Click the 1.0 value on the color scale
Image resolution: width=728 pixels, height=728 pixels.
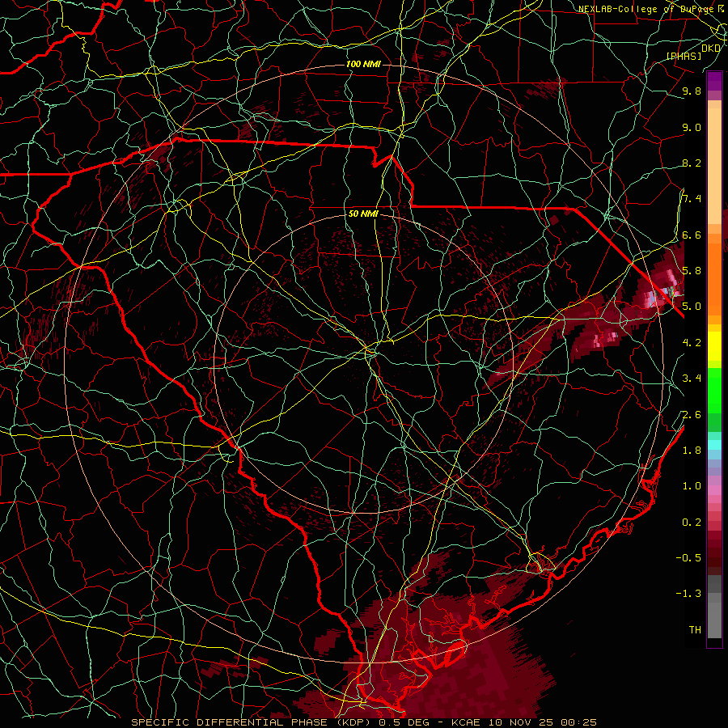[692, 486]
